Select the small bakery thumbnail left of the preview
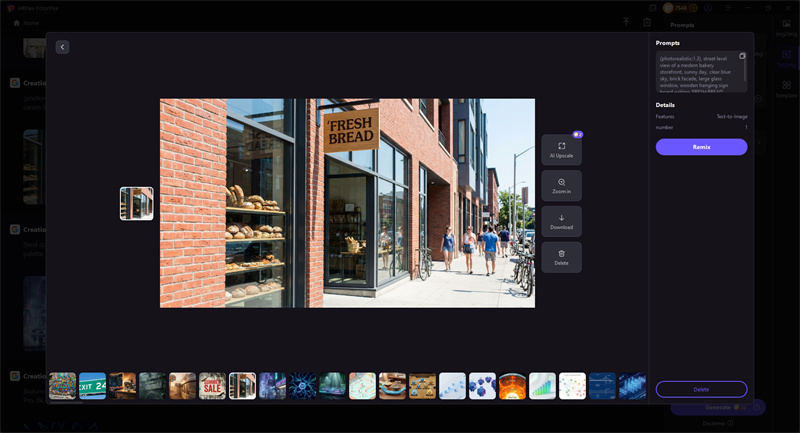The width and height of the screenshot is (800, 433). coord(137,203)
